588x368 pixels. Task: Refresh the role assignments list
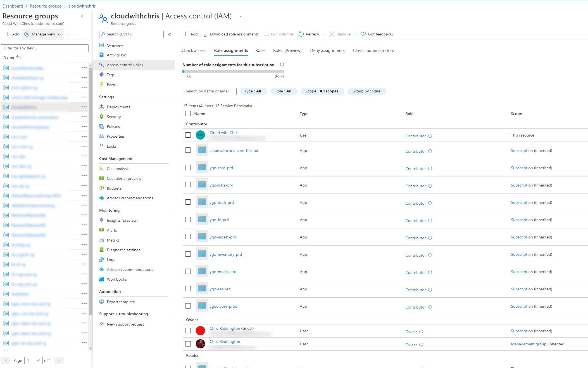click(308, 34)
